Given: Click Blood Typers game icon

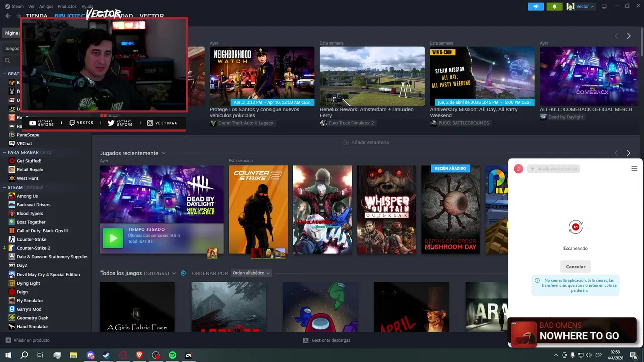Looking at the screenshot, I should pyautogui.click(x=12, y=213).
